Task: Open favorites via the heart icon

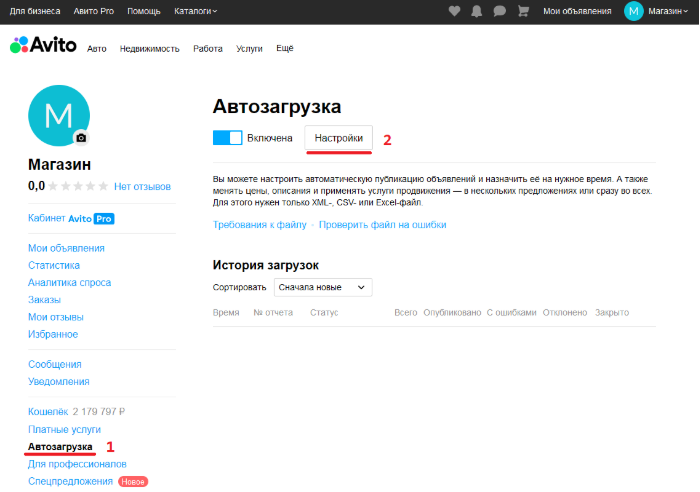Action: click(455, 11)
